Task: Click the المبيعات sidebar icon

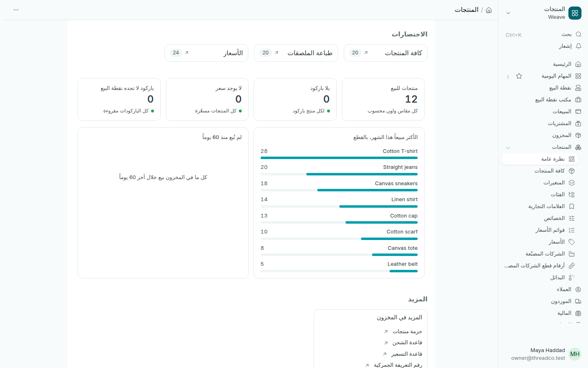Action: click(578, 112)
